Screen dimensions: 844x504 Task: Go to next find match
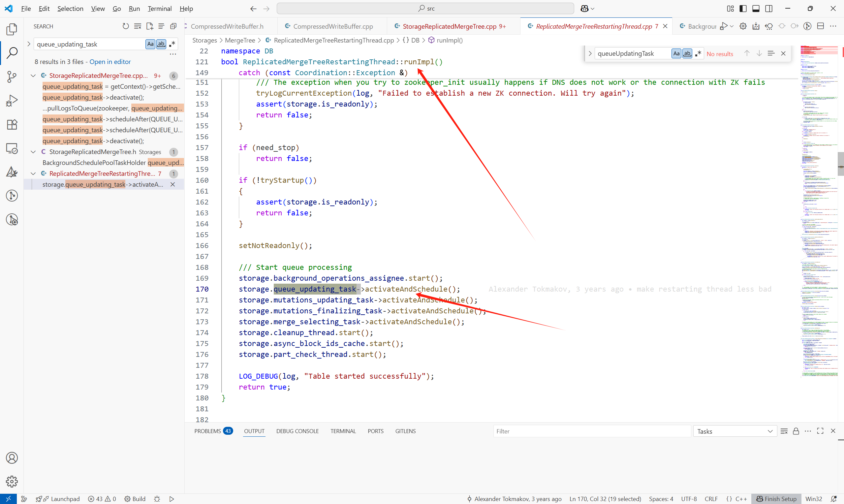[759, 53]
